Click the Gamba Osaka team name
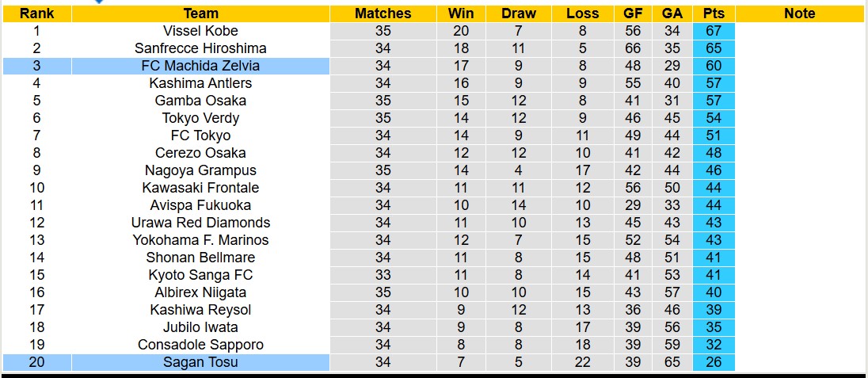868x378 pixels. pos(200,101)
